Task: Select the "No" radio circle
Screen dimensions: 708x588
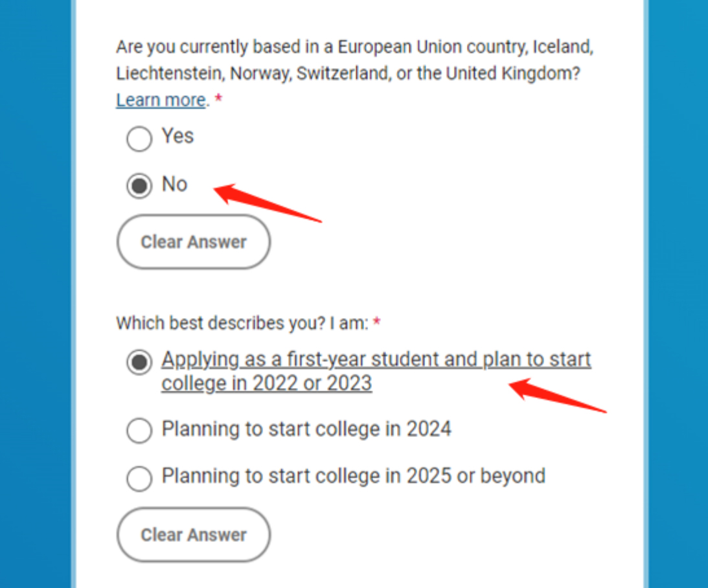Action: [x=139, y=186]
